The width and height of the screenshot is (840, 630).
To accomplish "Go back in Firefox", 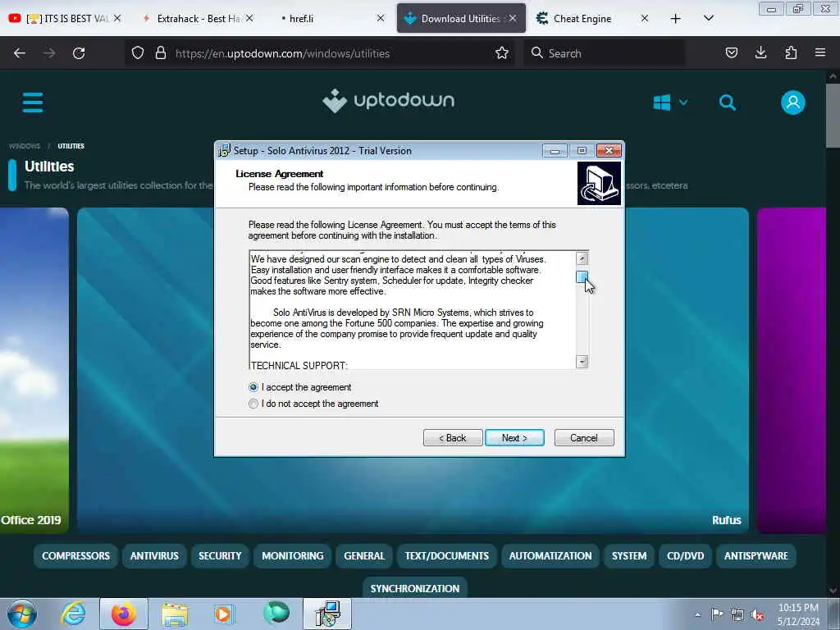I will pos(20,53).
